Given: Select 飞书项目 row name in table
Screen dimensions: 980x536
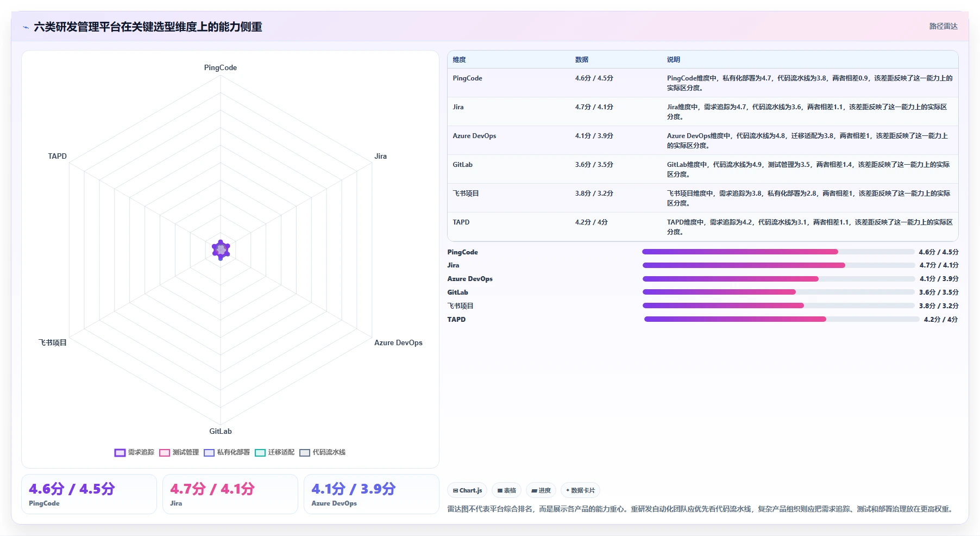Looking at the screenshot, I should 466,194.
